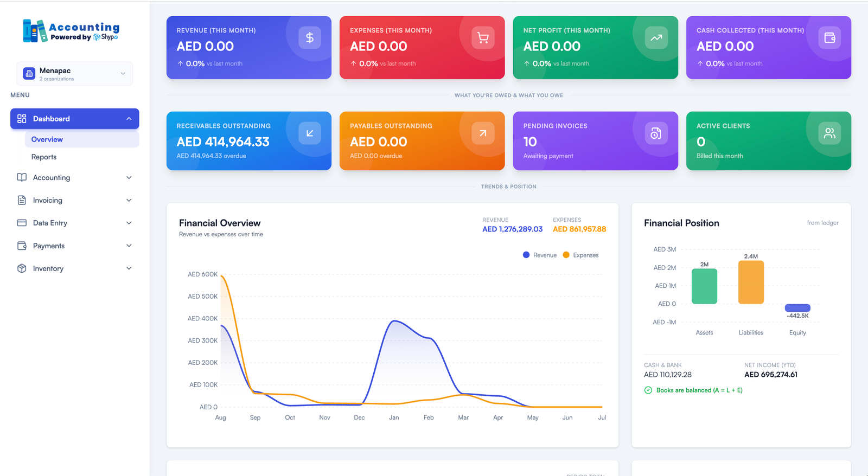Click the Financial Position heading
The image size is (868, 476).
pyautogui.click(x=681, y=223)
